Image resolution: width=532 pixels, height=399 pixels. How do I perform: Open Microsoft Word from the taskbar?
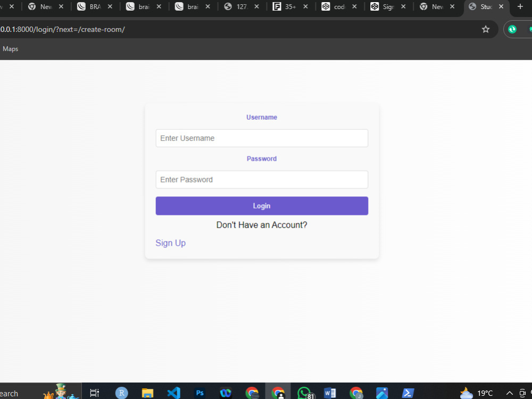point(330,393)
